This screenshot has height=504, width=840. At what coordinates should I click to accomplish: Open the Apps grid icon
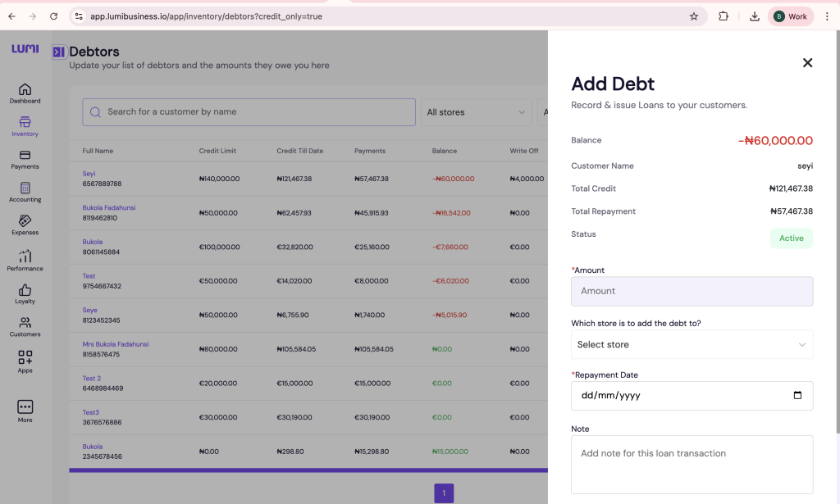point(25,358)
